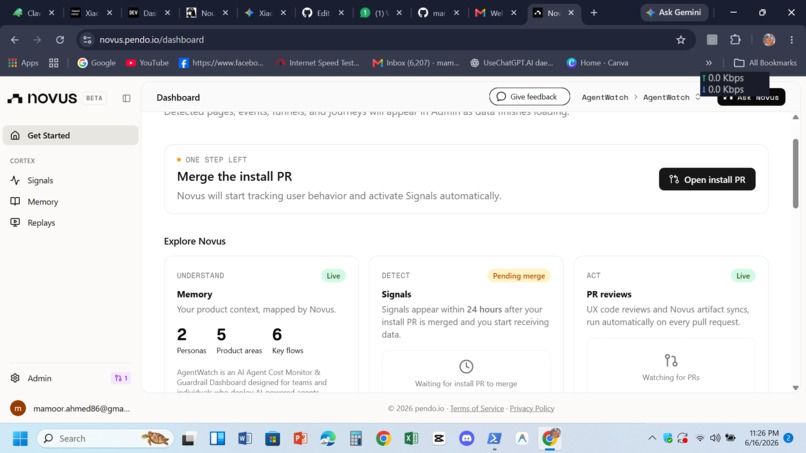The image size is (806, 453).
Task: Click the scrollbar up arrow
Action: [x=795, y=117]
